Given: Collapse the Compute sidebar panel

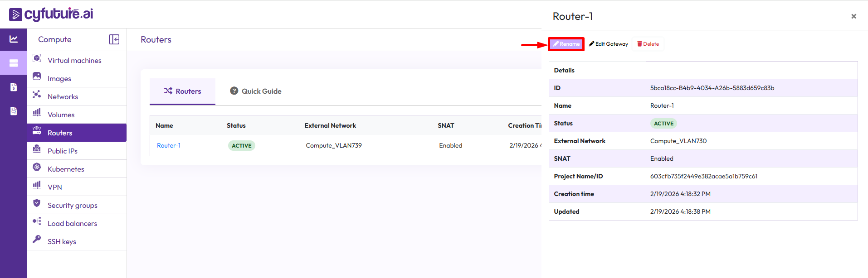Looking at the screenshot, I should coord(114,39).
